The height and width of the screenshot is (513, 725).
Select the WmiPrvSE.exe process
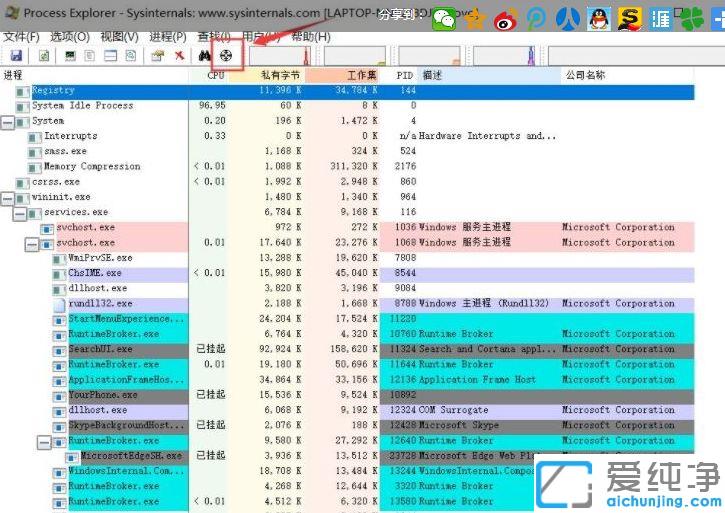click(x=100, y=258)
